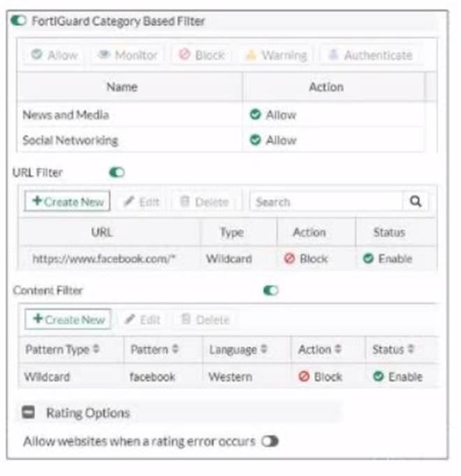461x476 pixels.
Task: Pick the Warning action in category toolbar
Action: coord(275,55)
